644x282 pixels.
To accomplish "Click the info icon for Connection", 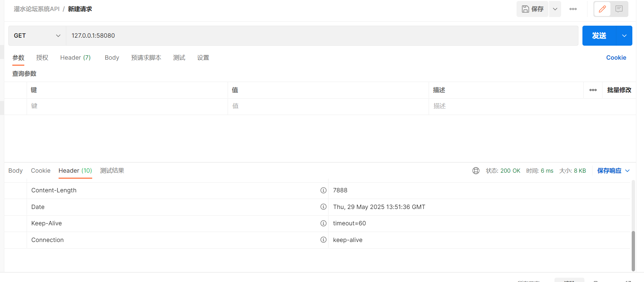I will pyautogui.click(x=323, y=240).
